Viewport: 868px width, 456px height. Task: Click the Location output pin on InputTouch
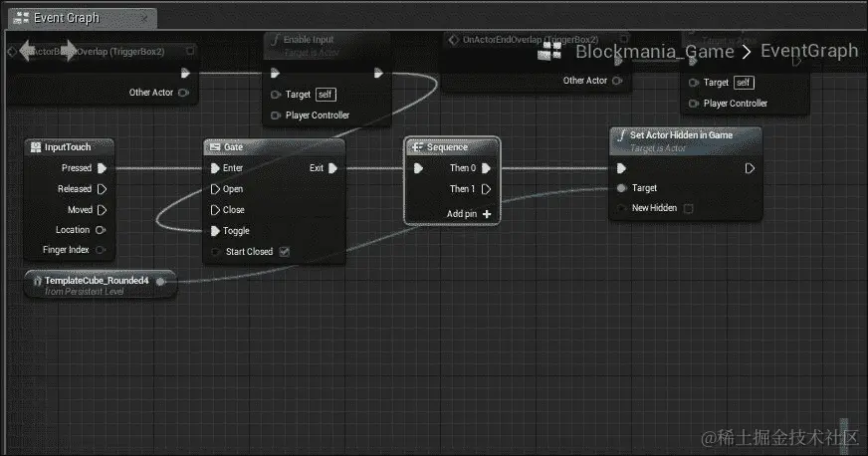coord(101,230)
